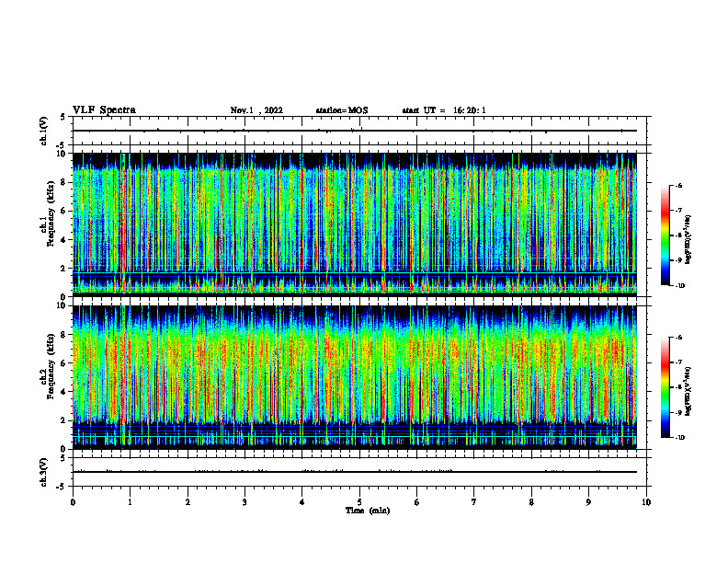Click time axis tick label "6"
The width and height of the screenshot is (728, 563).
click(417, 502)
